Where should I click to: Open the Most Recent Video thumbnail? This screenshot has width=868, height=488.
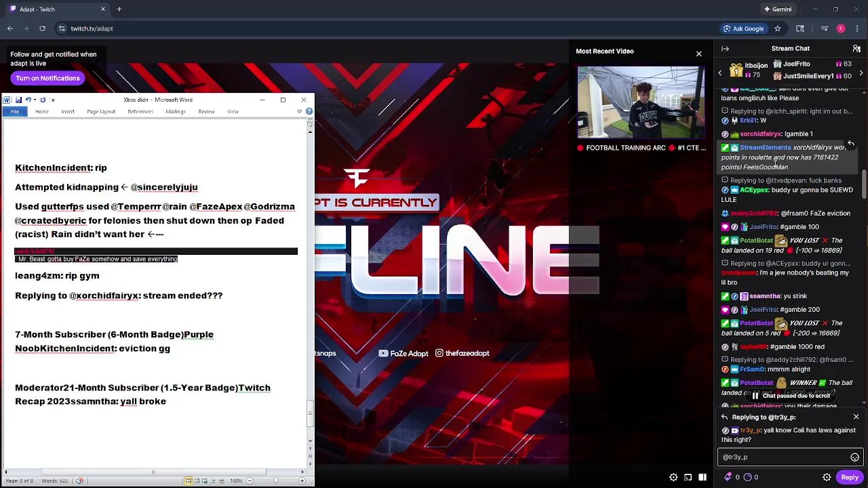click(x=641, y=102)
